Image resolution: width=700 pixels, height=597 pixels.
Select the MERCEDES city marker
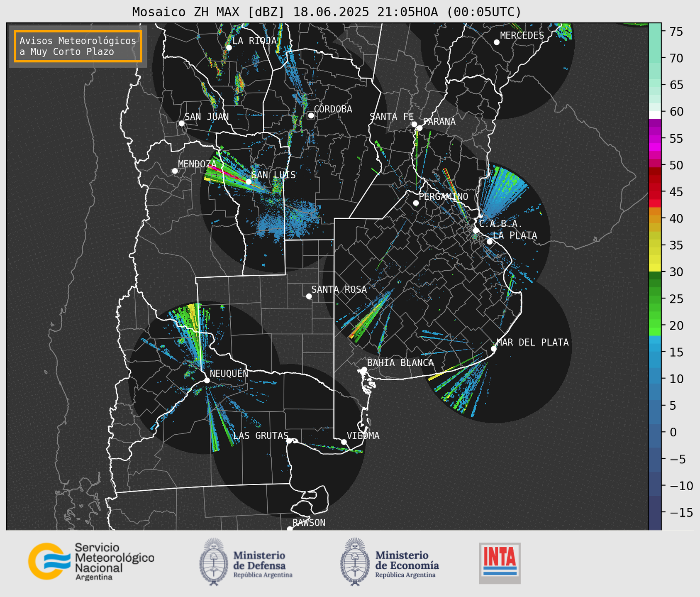pyautogui.click(x=496, y=42)
